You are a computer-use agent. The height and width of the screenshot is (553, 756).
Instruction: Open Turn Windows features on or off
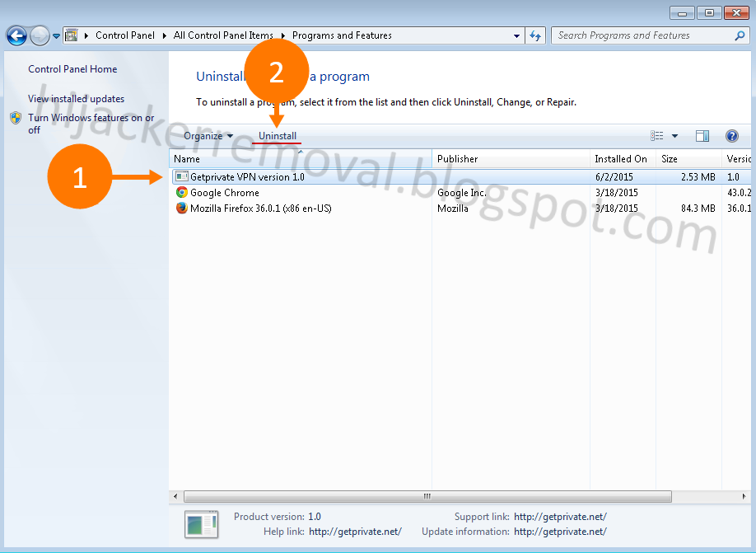click(x=91, y=124)
